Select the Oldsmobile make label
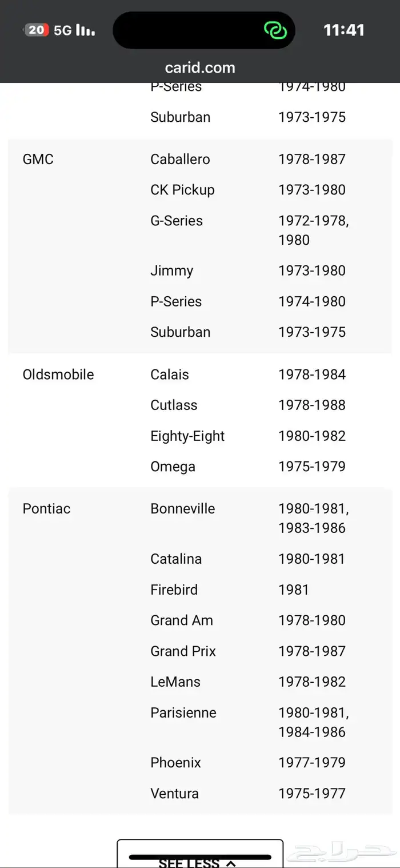 coord(58,374)
